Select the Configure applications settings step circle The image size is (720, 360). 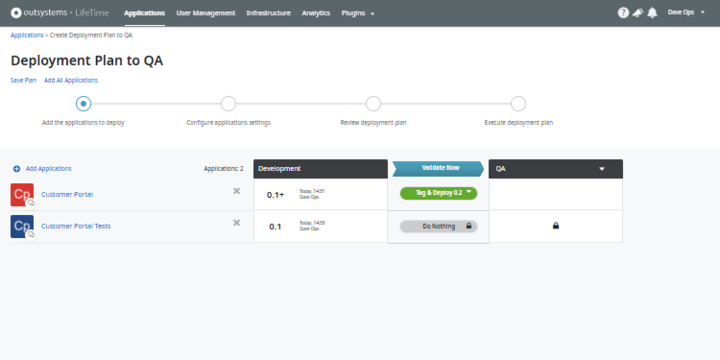click(228, 104)
